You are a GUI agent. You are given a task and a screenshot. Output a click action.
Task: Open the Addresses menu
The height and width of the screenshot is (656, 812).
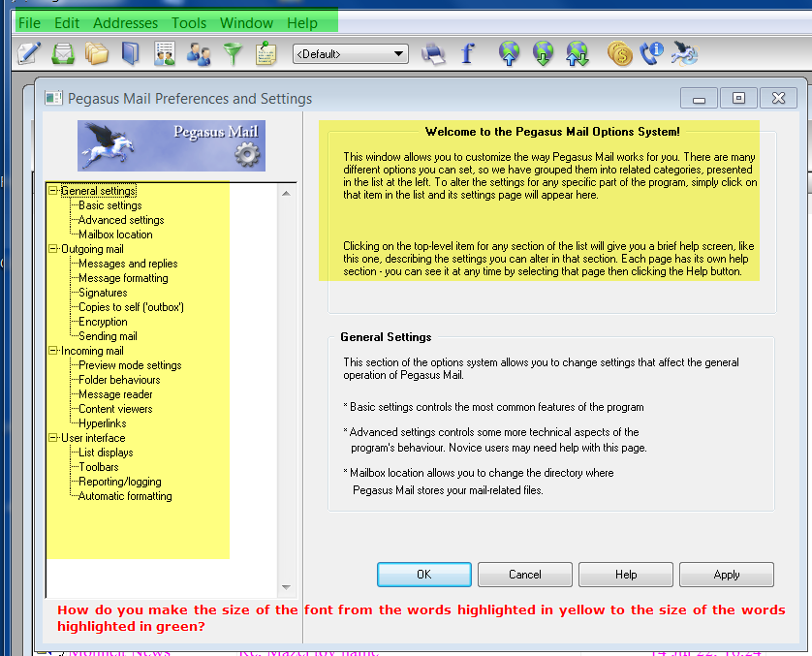click(x=126, y=22)
